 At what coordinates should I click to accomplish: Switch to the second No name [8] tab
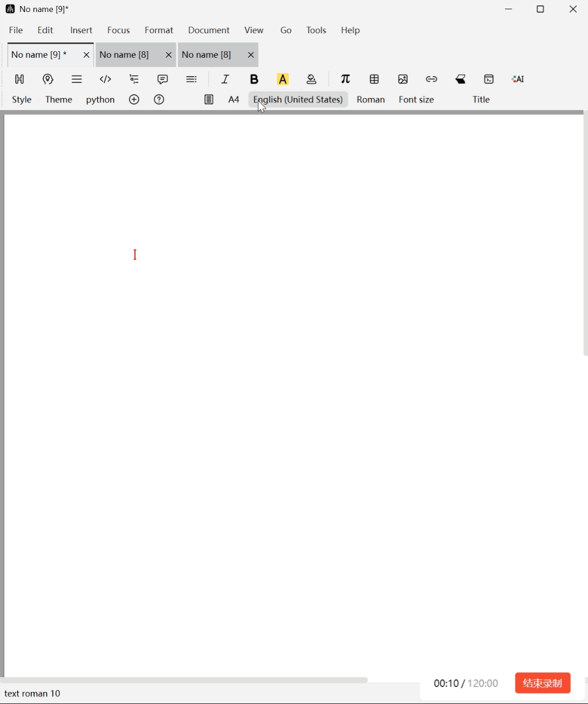click(x=207, y=54)
